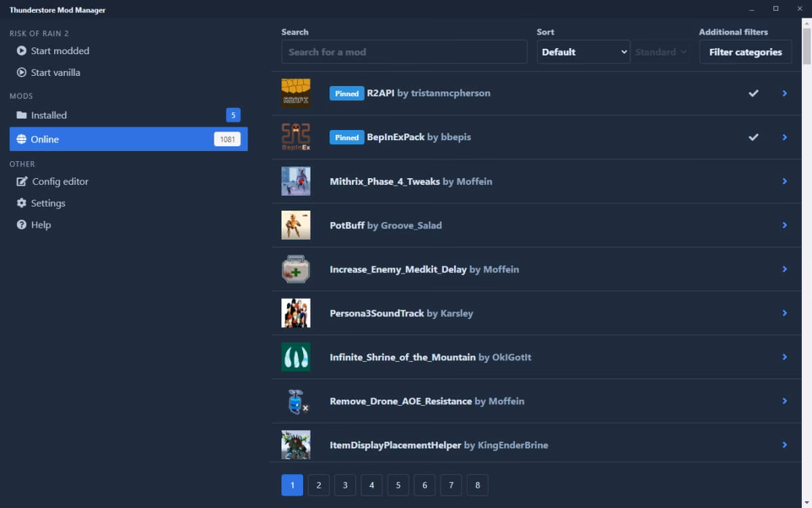The width and height of the screenshot is (812, 508).
Task: Click the R2API by tristanmcpherson title
Action: click(428, 93)
